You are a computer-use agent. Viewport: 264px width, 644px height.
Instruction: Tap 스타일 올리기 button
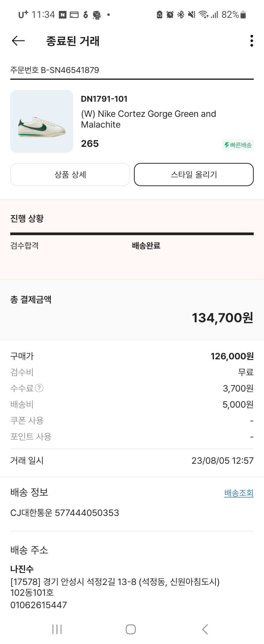coord(194,174)
